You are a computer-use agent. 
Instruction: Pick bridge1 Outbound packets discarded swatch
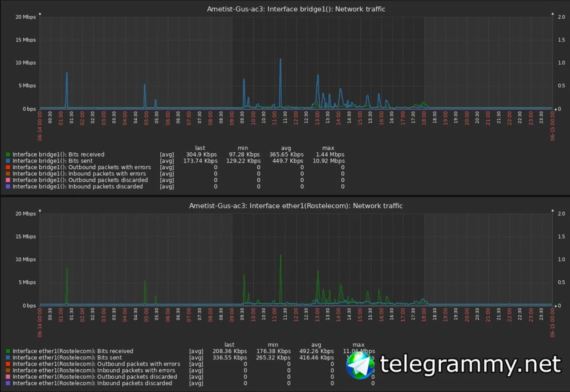(8, 180)
